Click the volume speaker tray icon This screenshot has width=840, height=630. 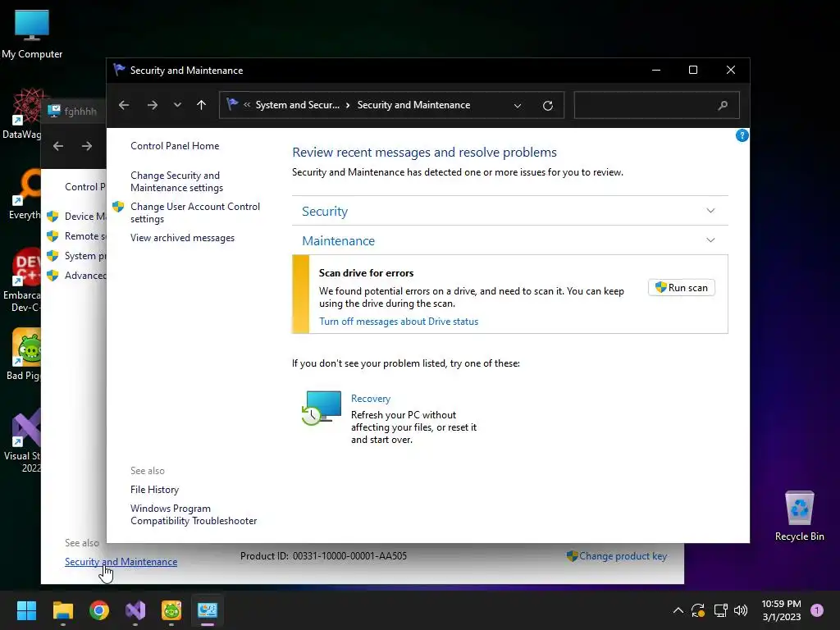[741, 610]
